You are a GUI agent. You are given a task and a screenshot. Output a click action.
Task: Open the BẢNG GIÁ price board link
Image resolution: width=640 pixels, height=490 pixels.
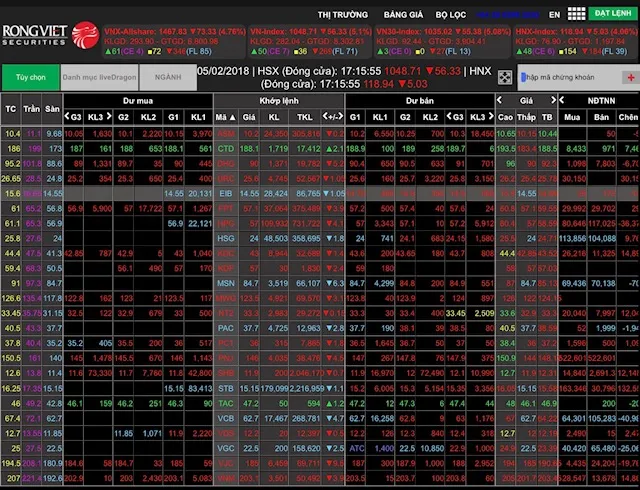(403, 15)
